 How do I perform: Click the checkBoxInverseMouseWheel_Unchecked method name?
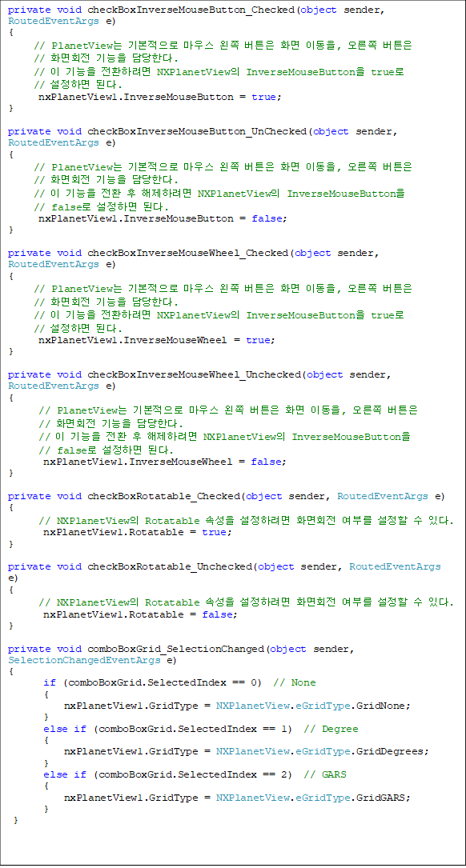194,374
